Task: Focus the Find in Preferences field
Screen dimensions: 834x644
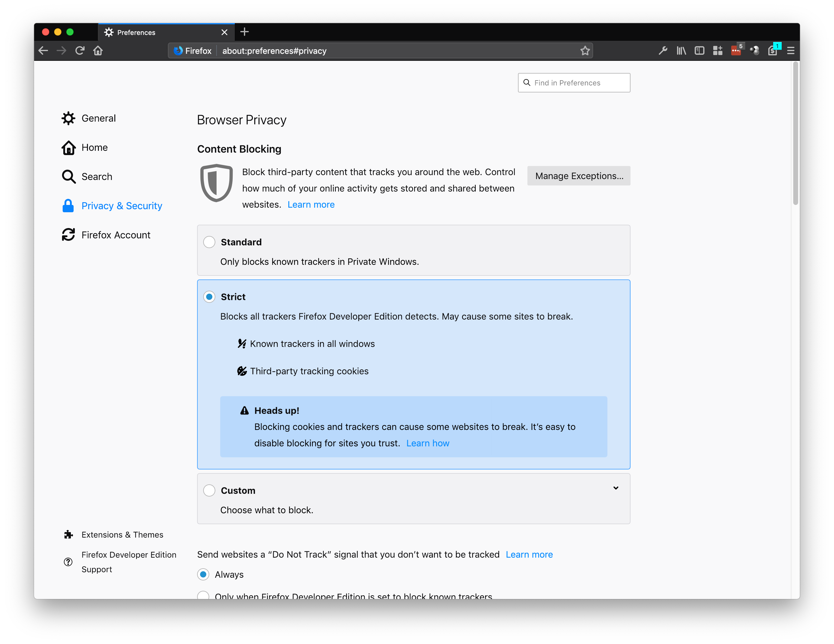Action: (x=574, y=83)
